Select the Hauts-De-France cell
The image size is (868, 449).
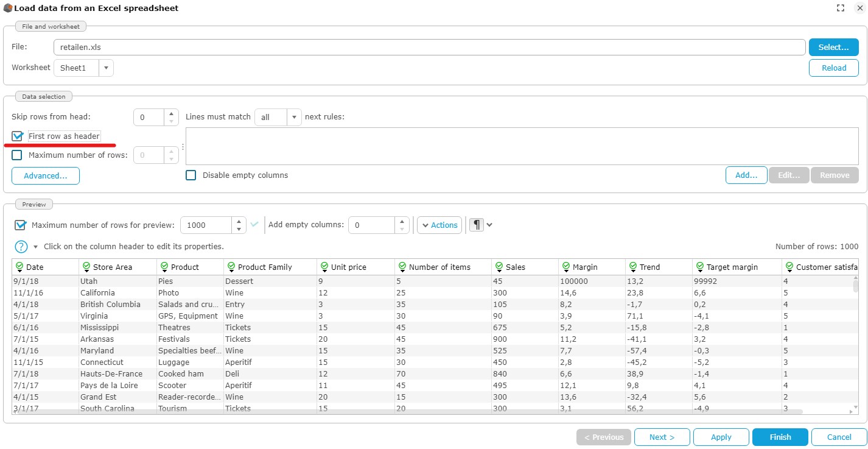pyautogui.click(x=117, y=374)
